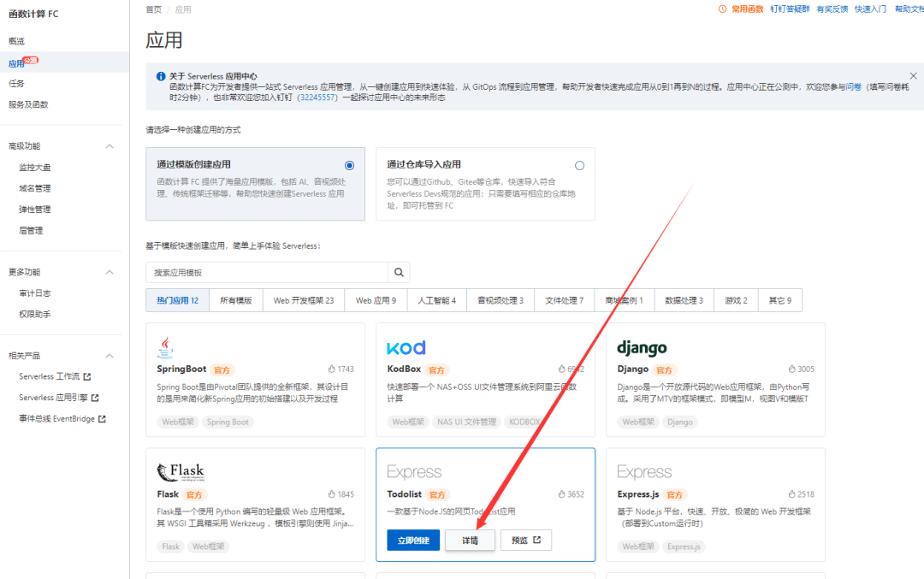Open 有奖反馈 link in header
The image size is (924, 579).
832,9
